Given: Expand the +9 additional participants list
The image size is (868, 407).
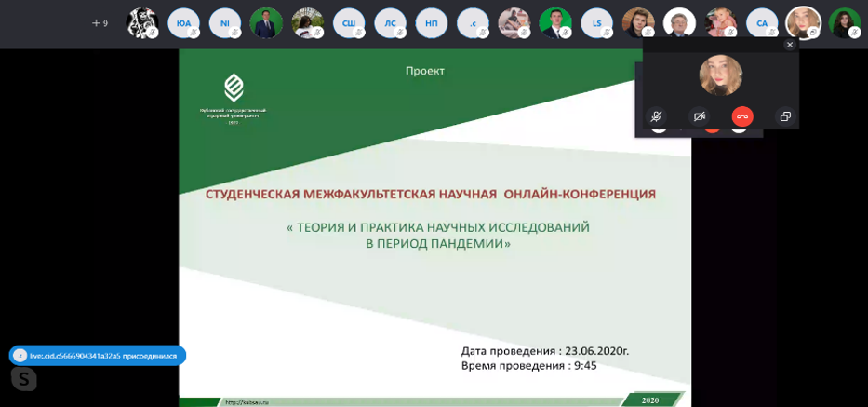Looking at the screenshot, I should pyautogui.click(x=100, y=23).
